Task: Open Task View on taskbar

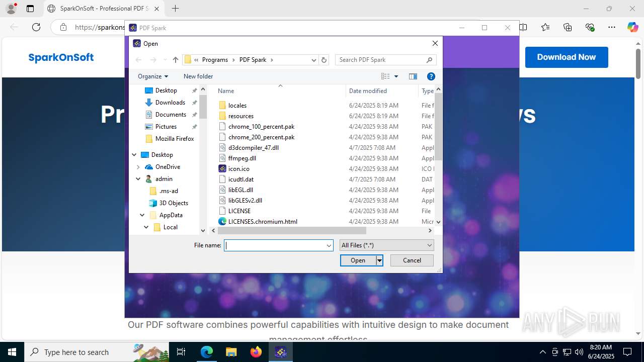Action: click(x=181, y=352)
